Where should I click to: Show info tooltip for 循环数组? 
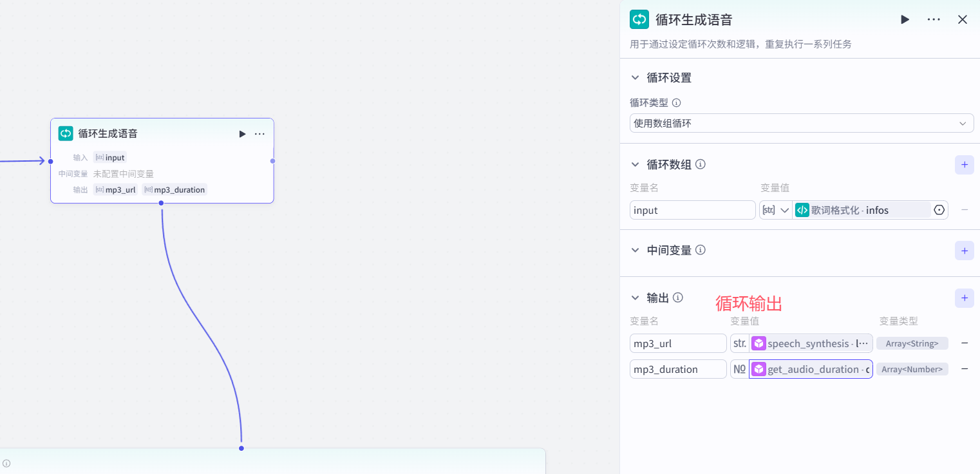point(701,164)
